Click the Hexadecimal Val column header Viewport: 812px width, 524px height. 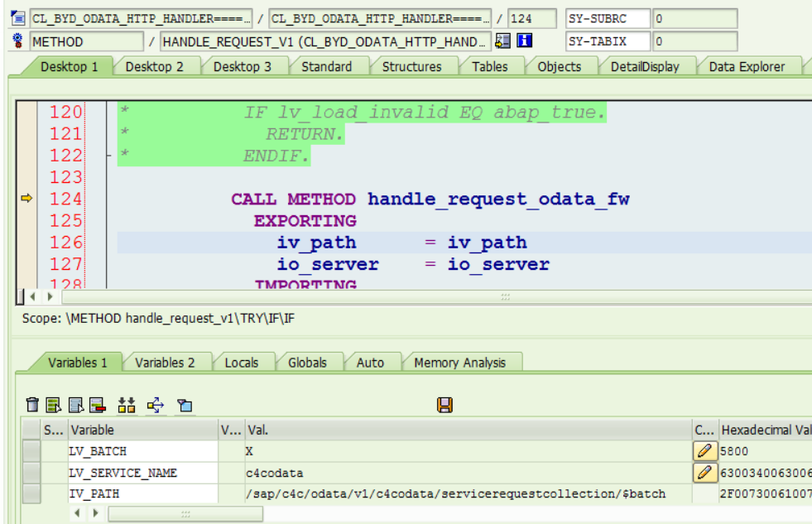pos(766,430)
